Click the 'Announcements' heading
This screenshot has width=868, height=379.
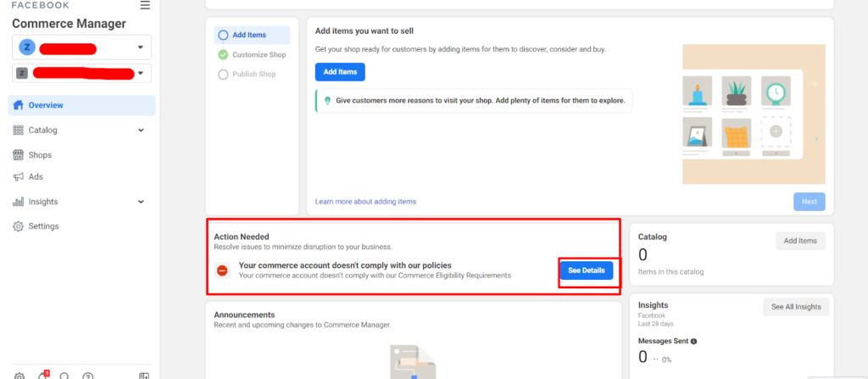click(244, 315)
